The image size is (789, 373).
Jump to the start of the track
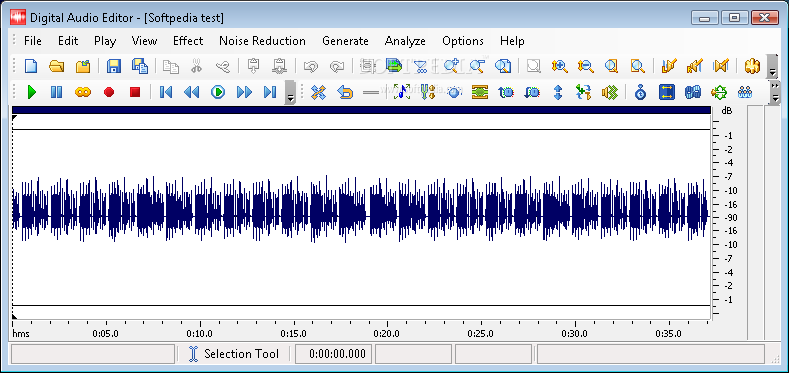click(x=166, y=92)
